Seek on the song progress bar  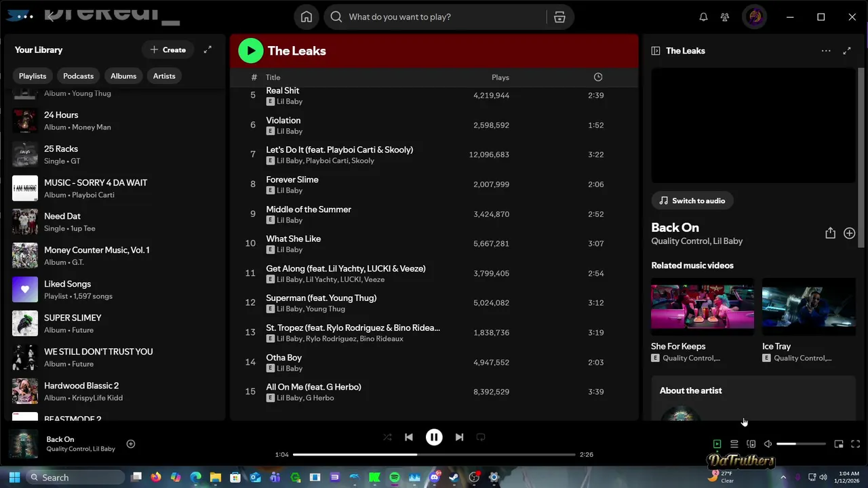pyautogui.click(x=434, y=454)
